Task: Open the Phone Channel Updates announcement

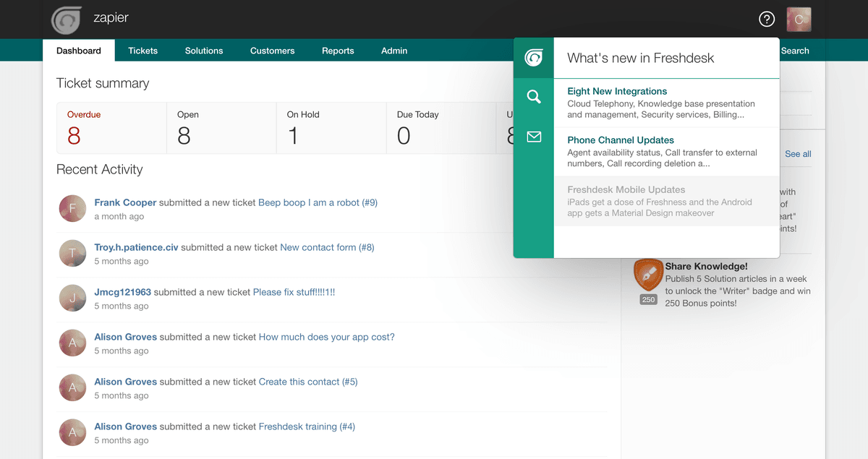Action: tap(666, 152)
